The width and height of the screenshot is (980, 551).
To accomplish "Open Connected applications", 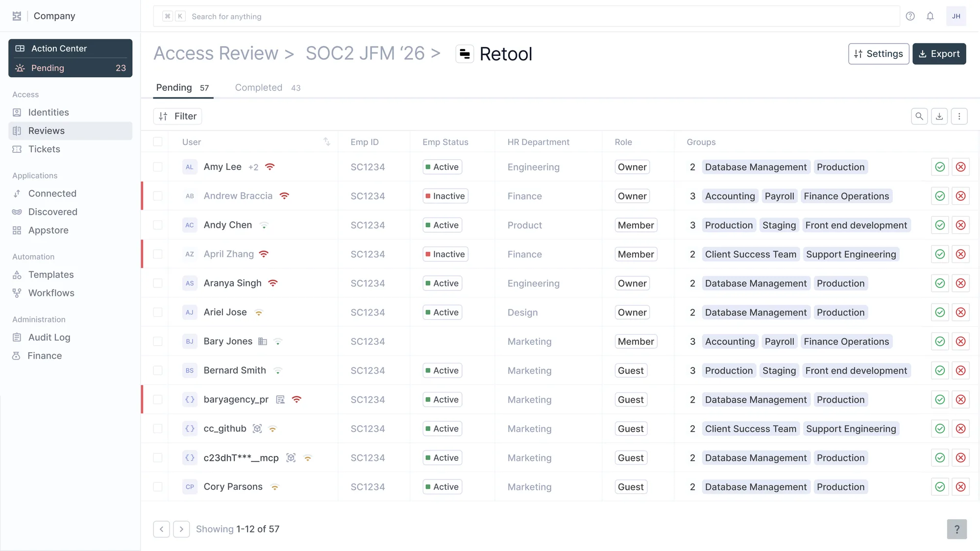I will (x=71, y=193).
